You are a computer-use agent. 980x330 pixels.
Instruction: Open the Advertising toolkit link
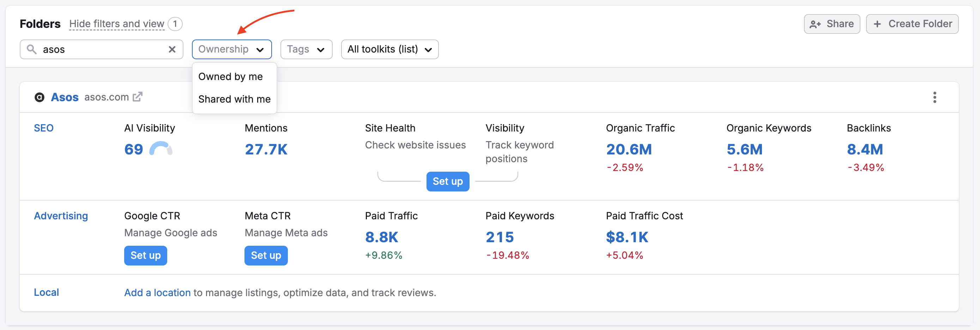61,215
